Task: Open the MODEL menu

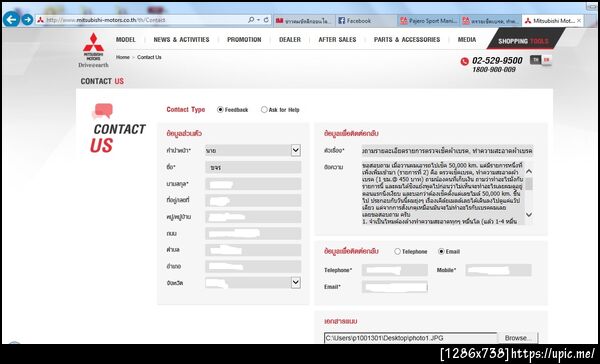Action: (126, 39)
